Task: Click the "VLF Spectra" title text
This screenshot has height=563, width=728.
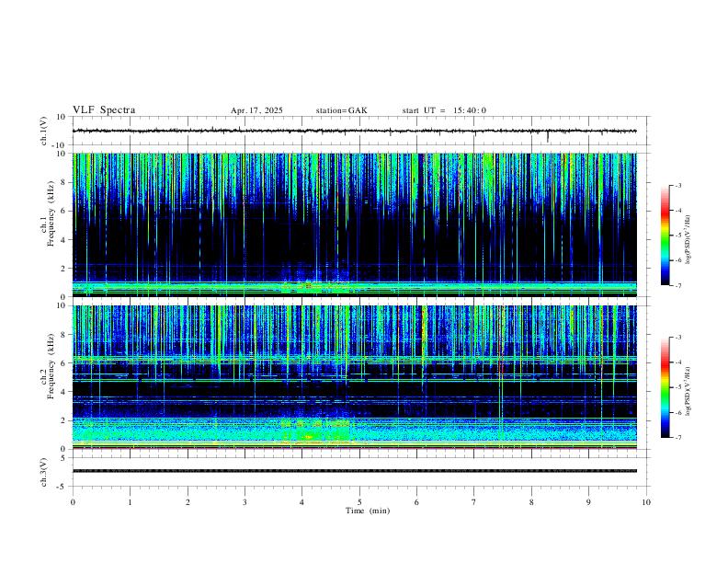Action: tap(104, 110)
